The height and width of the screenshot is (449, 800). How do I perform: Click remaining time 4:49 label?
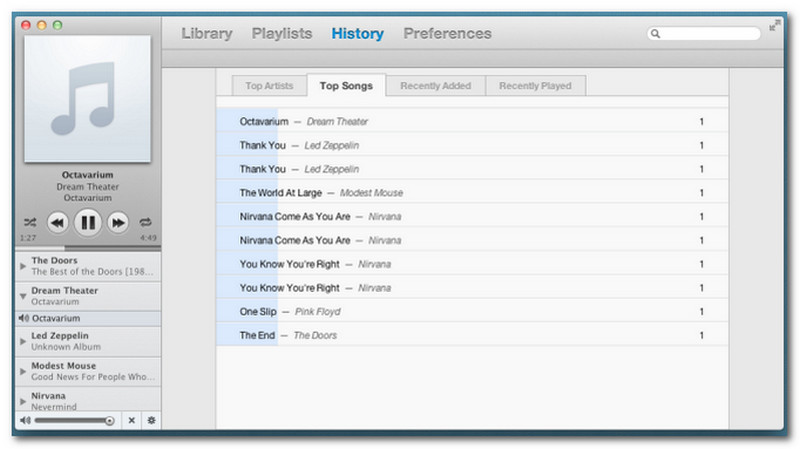pos(148,238)
